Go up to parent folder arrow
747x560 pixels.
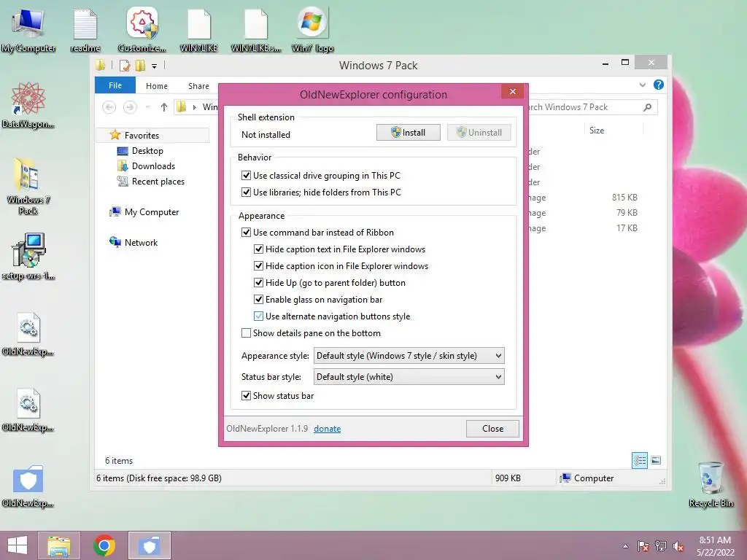tap(164, 107)
